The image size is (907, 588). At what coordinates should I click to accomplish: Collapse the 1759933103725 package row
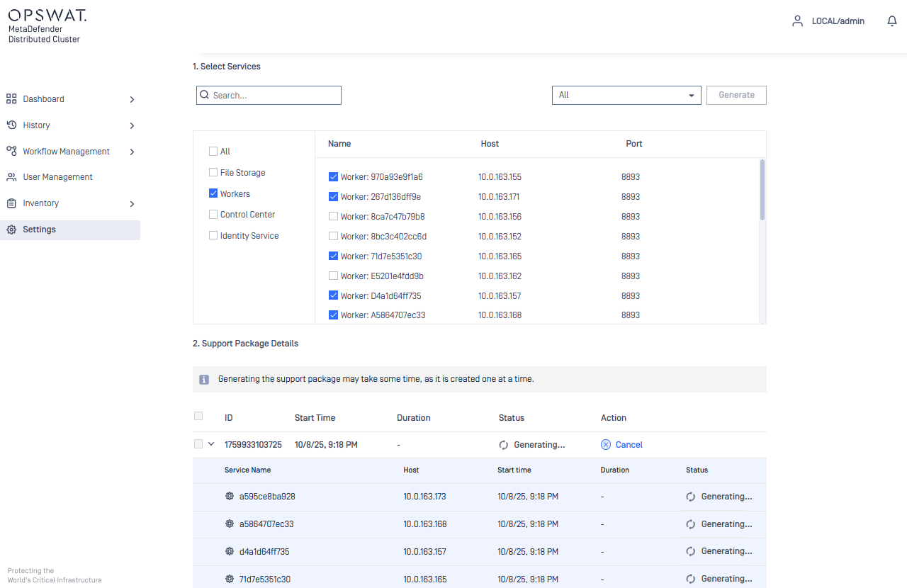click(x=211, y=444)
